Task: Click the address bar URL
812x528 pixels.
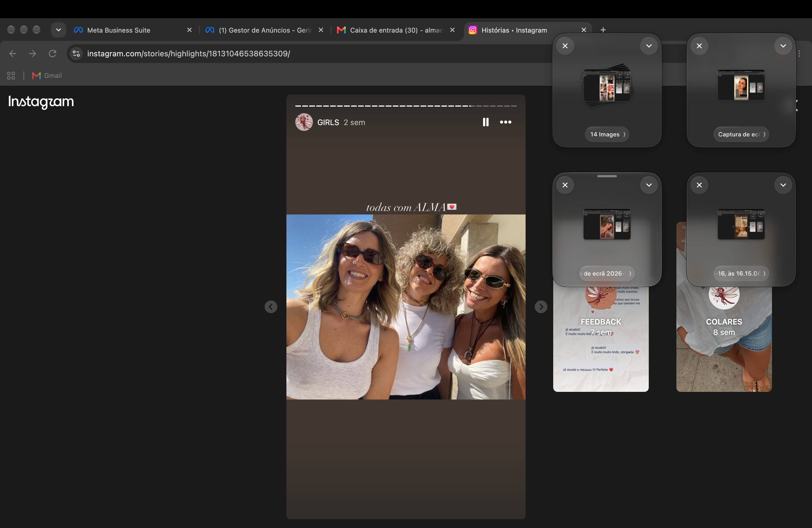Action: pos(188,54)
